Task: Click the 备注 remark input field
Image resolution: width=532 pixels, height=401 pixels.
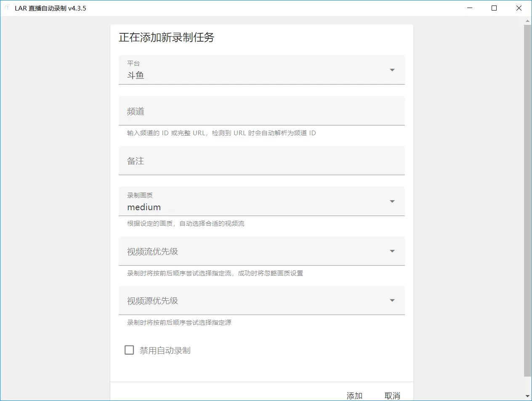Action: point(261,160)
